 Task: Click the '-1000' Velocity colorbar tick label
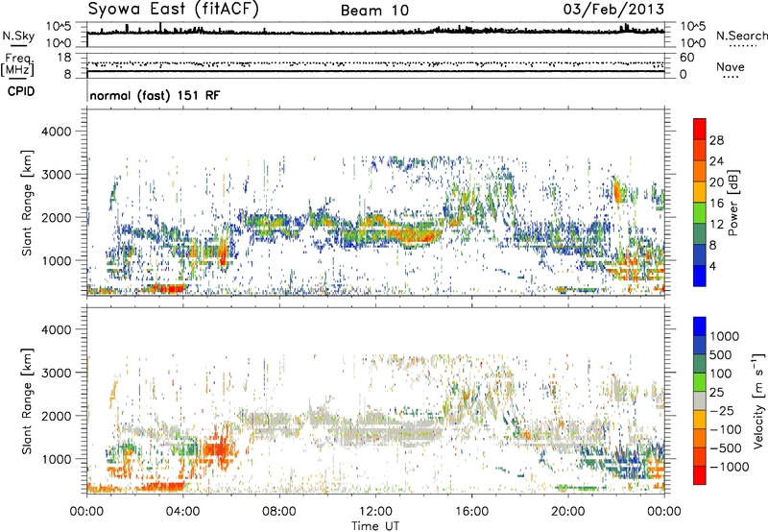[729, 467]
